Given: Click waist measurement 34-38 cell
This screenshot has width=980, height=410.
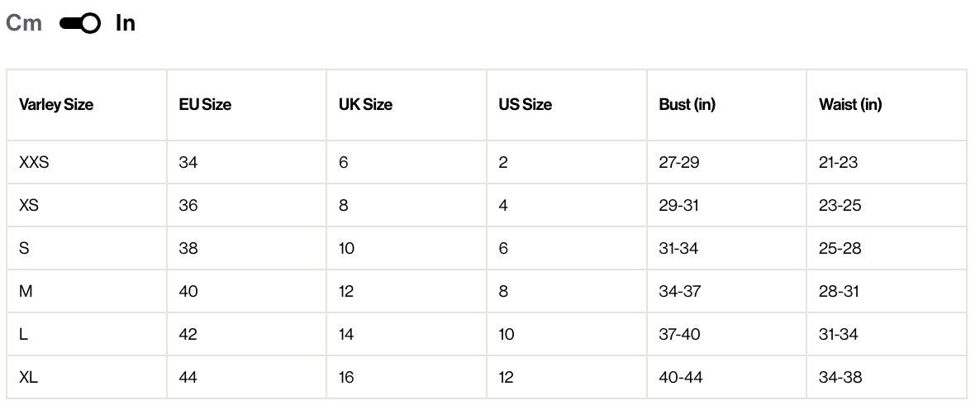Looking at the screenshot, I should pyautogui.click(x=840, y=378).
